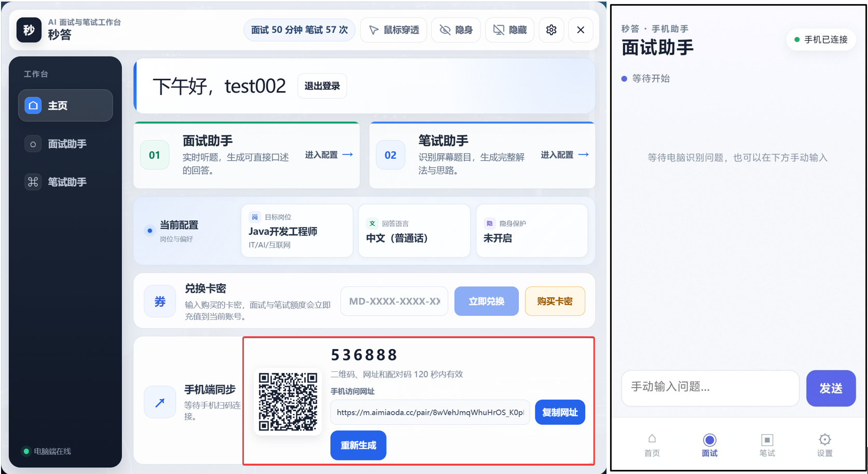Click 进入配置 on the 笔试助手 card

tap(565, 155)
